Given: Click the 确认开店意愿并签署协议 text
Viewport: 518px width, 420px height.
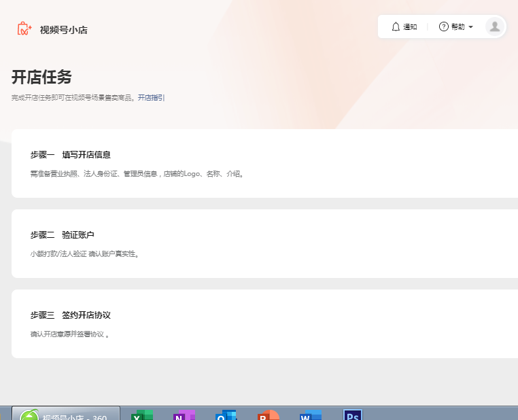Looking at the screenshot, I should [70, 334].
